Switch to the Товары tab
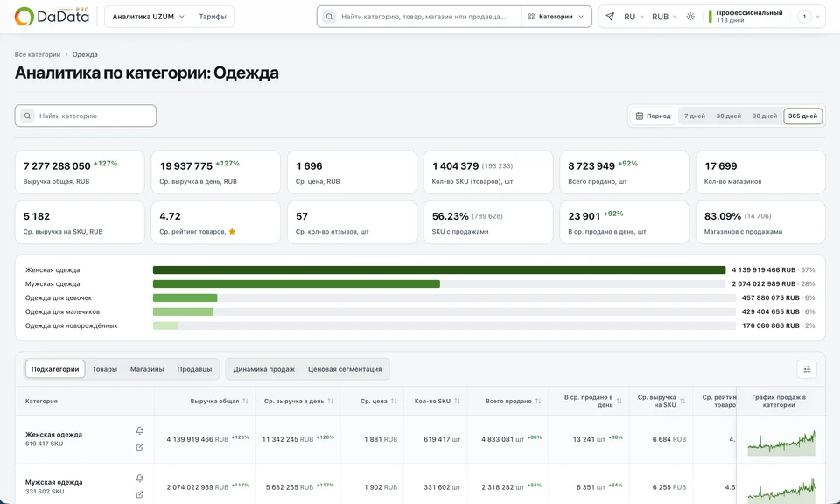 pos(104,369)
